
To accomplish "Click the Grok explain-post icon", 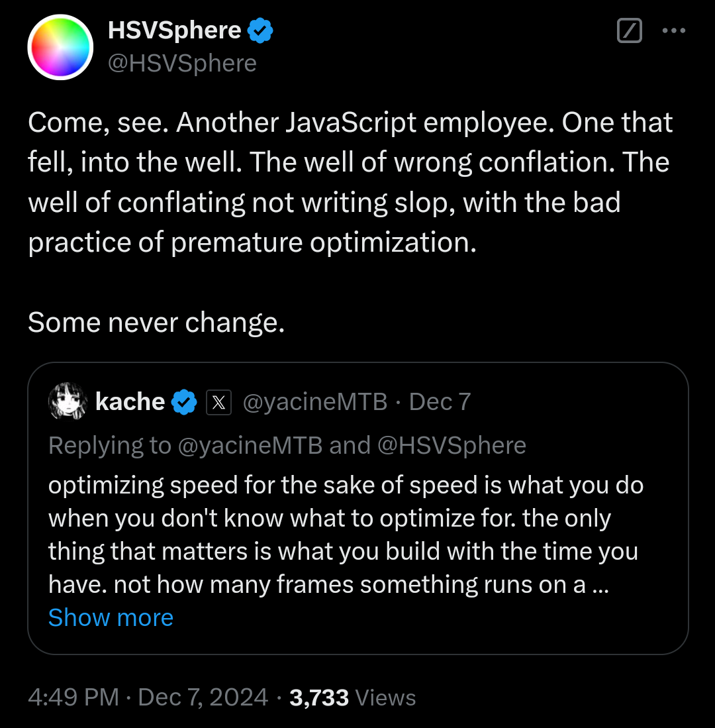I will 629,30.
